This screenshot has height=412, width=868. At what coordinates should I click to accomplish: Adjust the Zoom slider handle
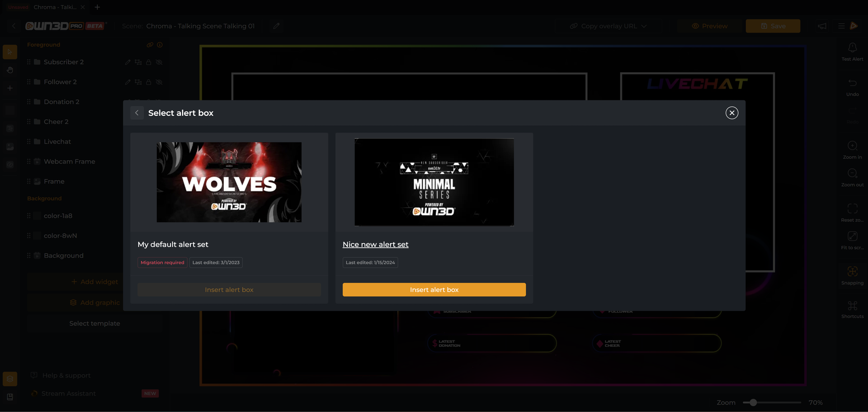tap(753, 403)
